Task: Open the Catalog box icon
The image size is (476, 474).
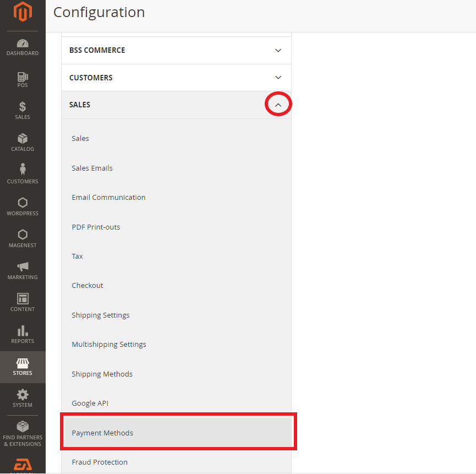Action: (23, 139)
